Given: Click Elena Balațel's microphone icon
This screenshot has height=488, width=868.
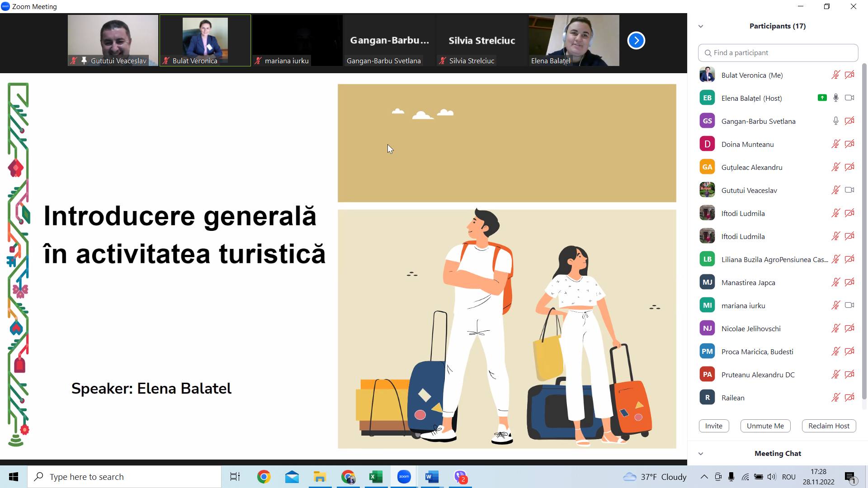Looking at the screenshot, I should click(836, 98).
